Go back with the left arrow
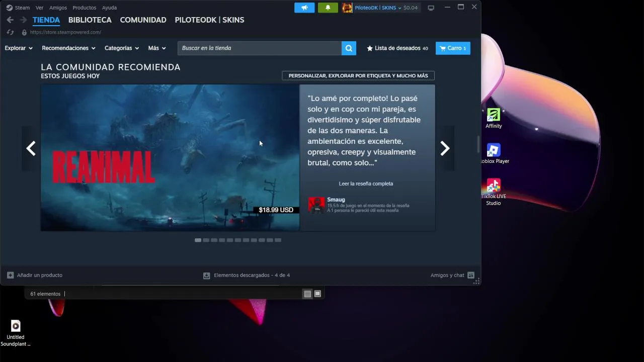Image resolution: width=644 pixels, height=362 pixels. click(10, 20)
